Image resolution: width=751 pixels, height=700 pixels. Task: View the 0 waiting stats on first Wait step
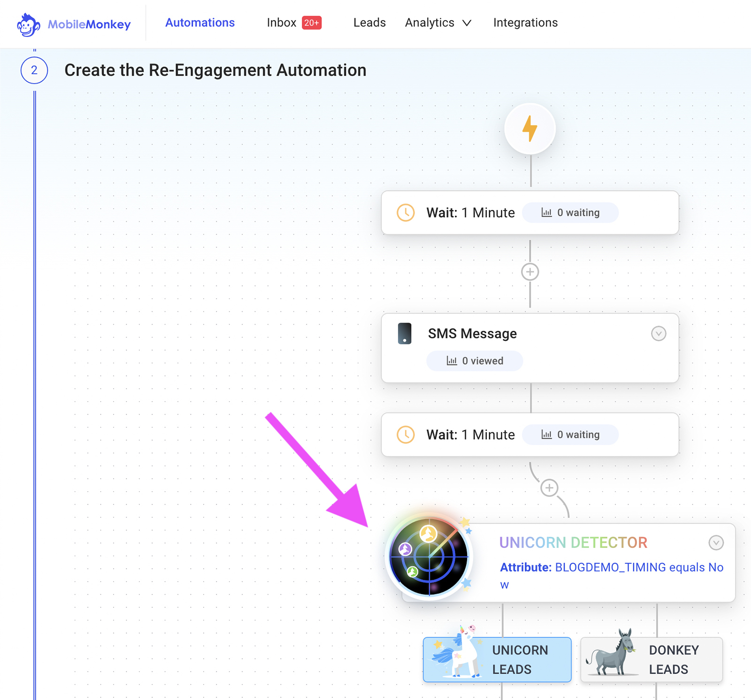point(570,213)
